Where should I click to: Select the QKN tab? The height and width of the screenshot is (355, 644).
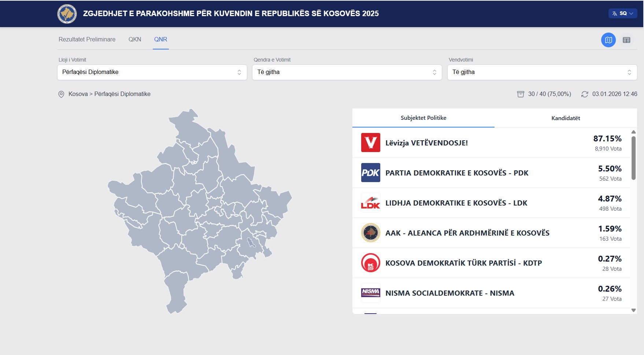click(x=134, y=40)
